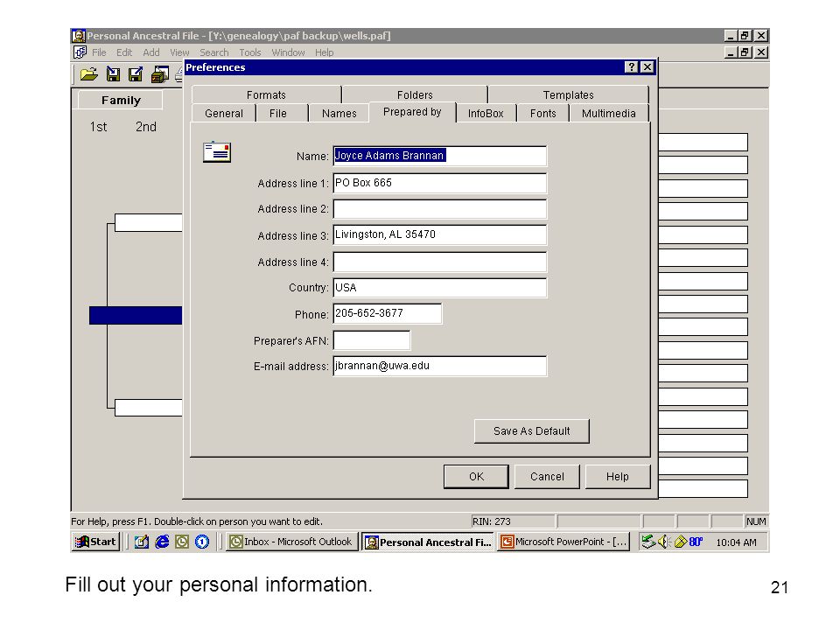Click Address line 3 field with Livingston, AL
The image size is (840, 630).
click(x=440, y=234)
